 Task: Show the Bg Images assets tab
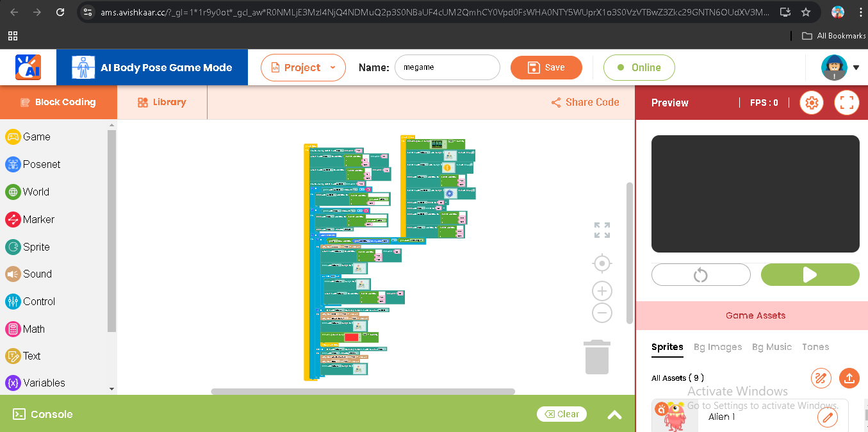click(x=717, y=347)
